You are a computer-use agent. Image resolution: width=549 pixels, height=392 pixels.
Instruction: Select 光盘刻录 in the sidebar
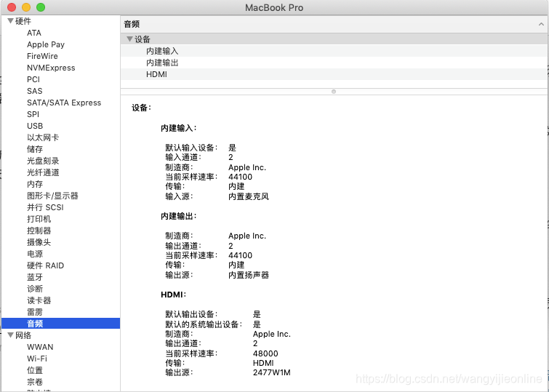pyautogui.click(x=43, y=161)
